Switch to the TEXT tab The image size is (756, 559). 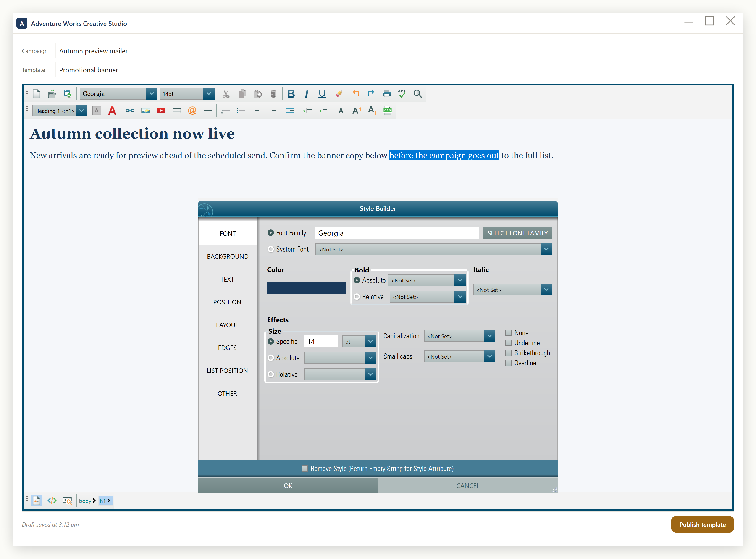pos(228,279)
